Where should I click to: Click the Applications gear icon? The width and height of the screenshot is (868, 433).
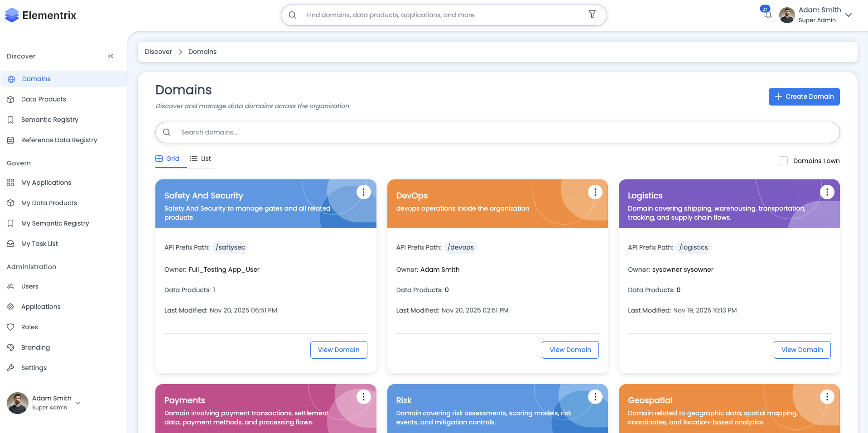coord(10,307)
